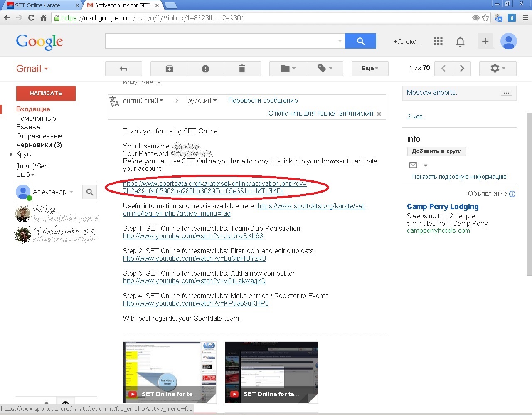Click Moscow airports ad link
This screenshot has height=415, width=532.
click(x=432, y=92)
